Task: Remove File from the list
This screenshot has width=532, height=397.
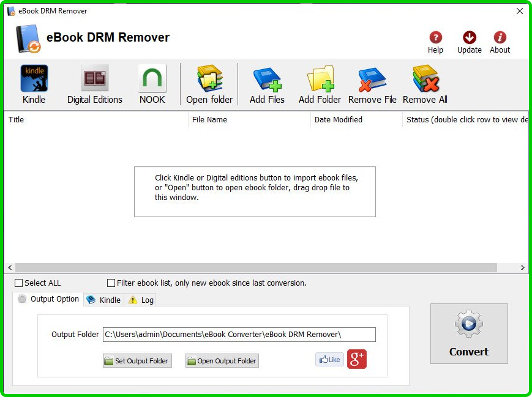Action: pyautogui.click(x=372, y=84)
